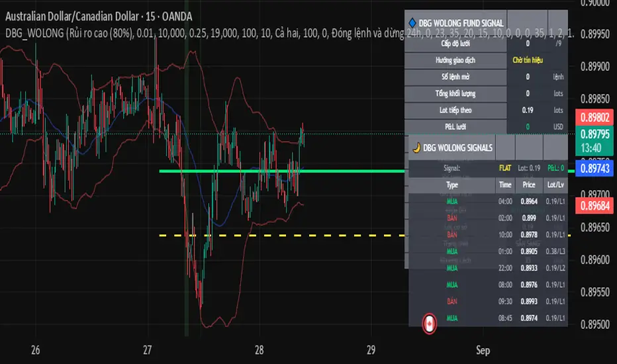Image resolution: width=617 pixels, height=364 pixels.
Task: Click the 0.19 value in Lot tiếp theo row
Action: coord(528,110)
